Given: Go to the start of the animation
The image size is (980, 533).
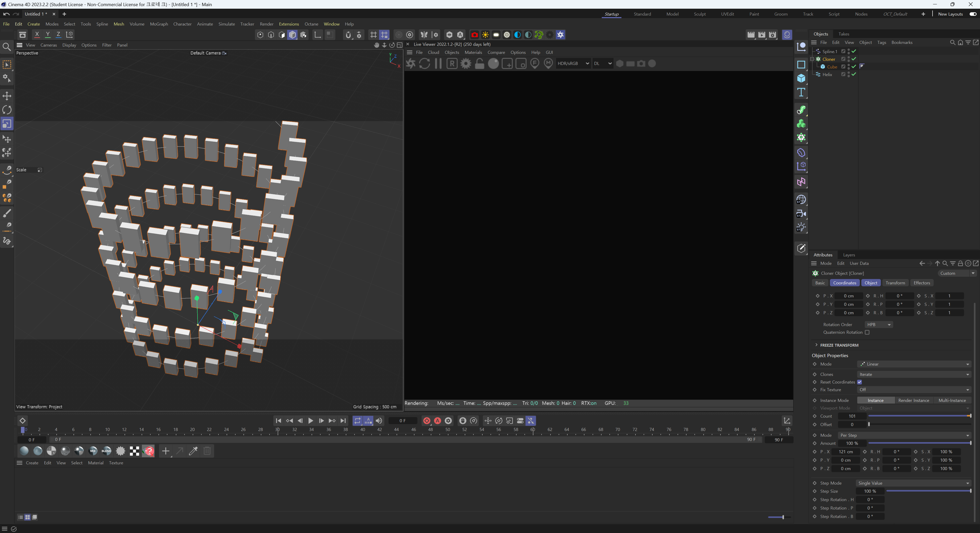Looking at the screenshot, I should [x=278, y=420].
